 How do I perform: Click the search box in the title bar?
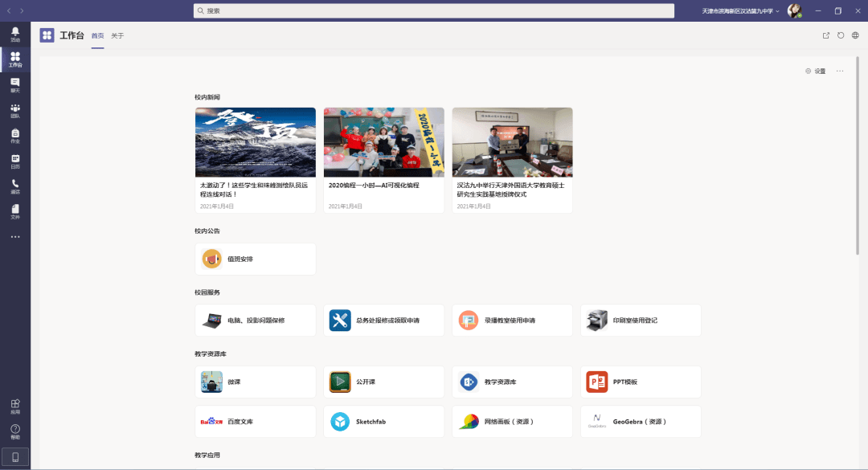click(x=433, y=10)
